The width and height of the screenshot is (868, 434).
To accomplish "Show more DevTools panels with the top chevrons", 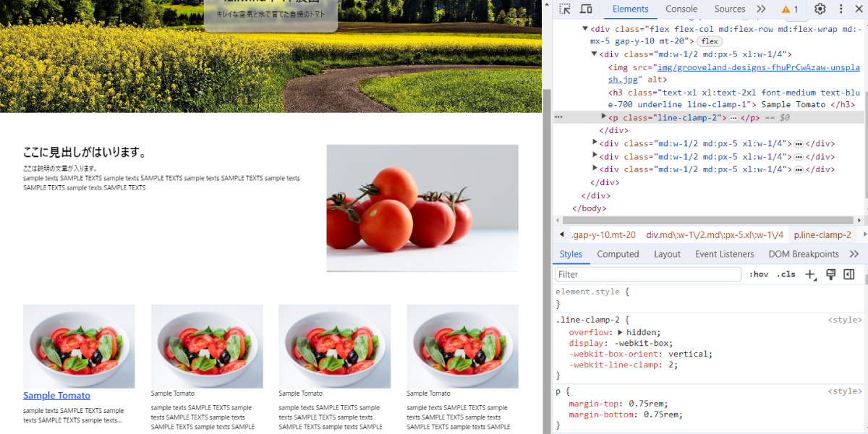I will pyautogui.click(x=761, y=9).
